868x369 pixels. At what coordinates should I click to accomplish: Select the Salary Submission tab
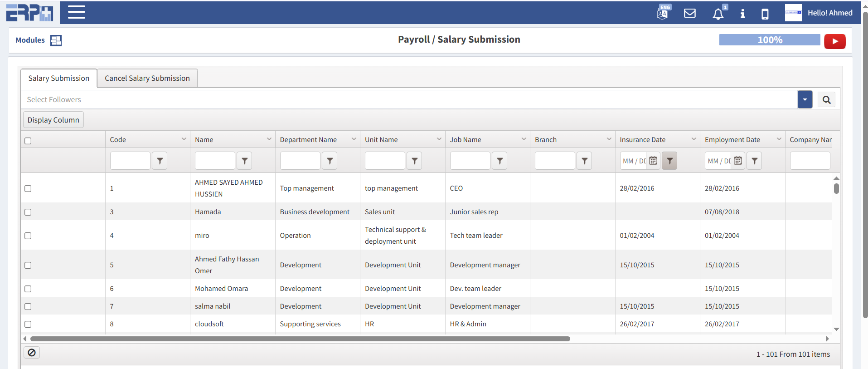pyautogui.click(x=59, y=78)
